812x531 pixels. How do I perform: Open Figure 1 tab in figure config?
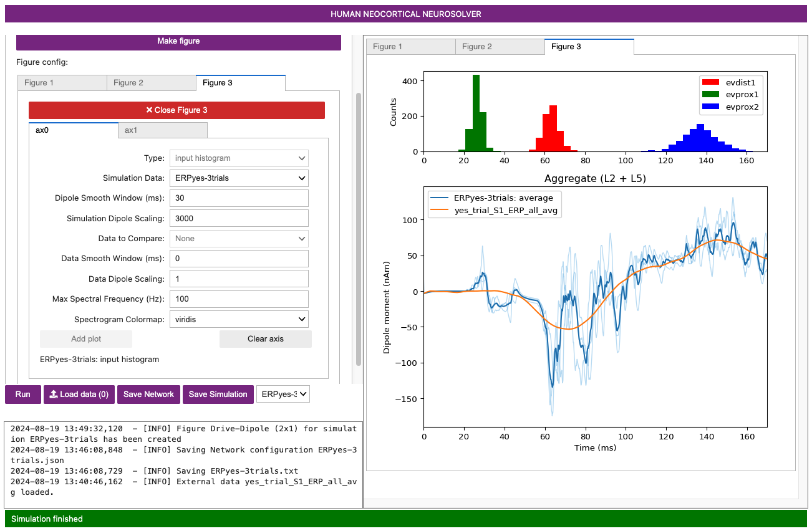coord(62,83)
